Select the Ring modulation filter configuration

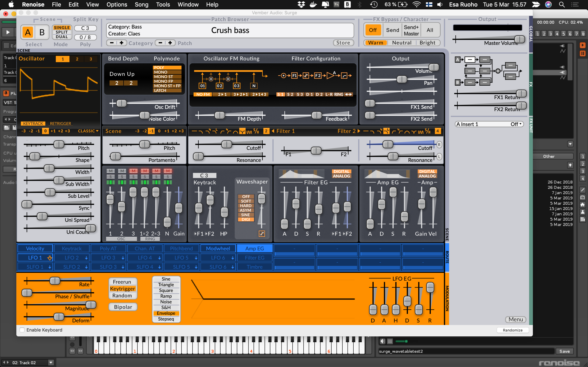coord(339,94)
